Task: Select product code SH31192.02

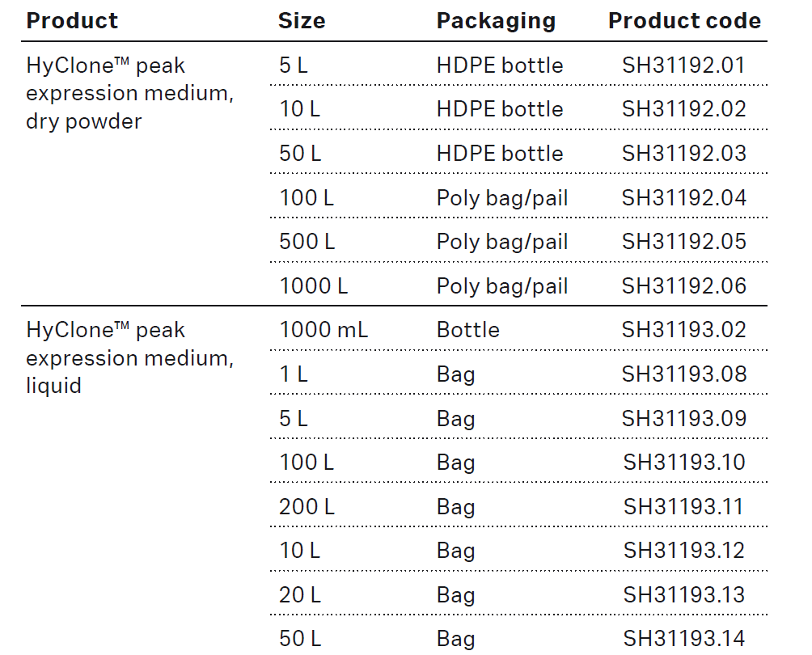Action: click(x=683, y=109)
